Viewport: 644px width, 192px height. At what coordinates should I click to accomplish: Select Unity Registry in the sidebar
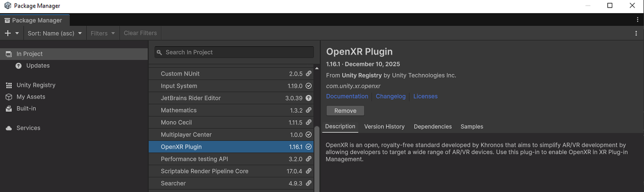74,85
